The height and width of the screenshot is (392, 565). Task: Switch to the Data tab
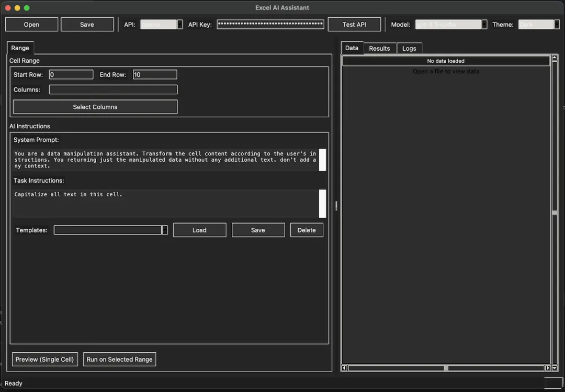[352, 48]
